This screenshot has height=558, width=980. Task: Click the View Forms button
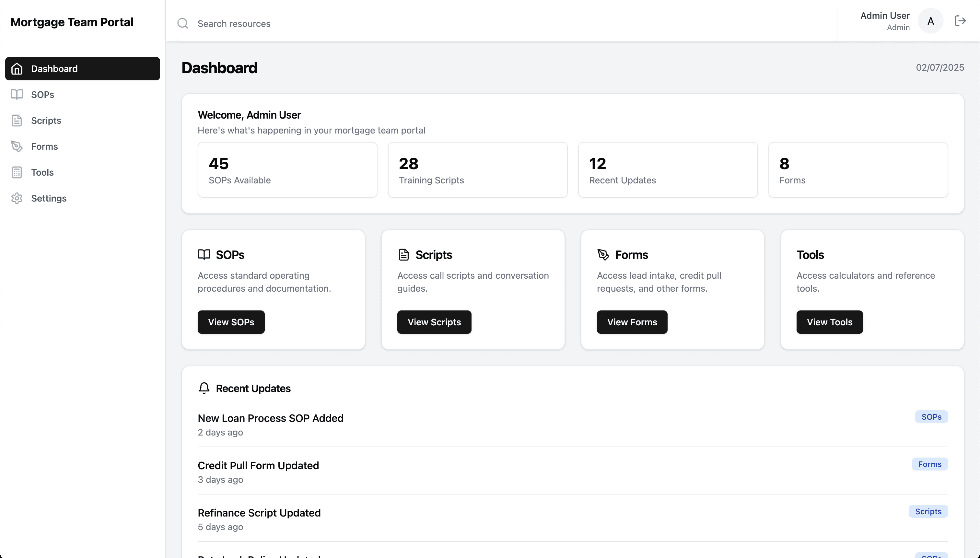point(632,322)
